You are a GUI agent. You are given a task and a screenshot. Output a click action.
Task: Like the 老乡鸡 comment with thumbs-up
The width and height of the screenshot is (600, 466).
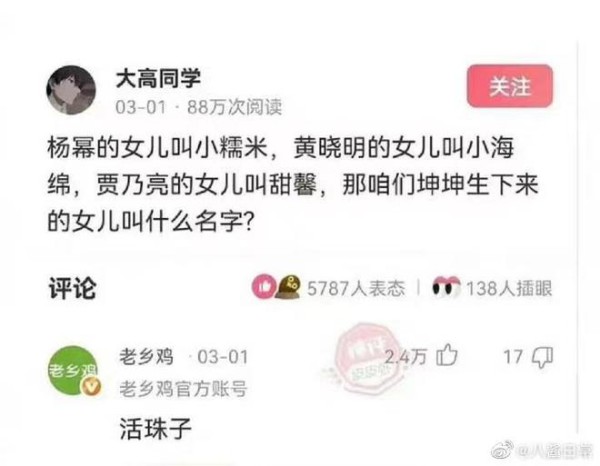[x=447, y=355]
